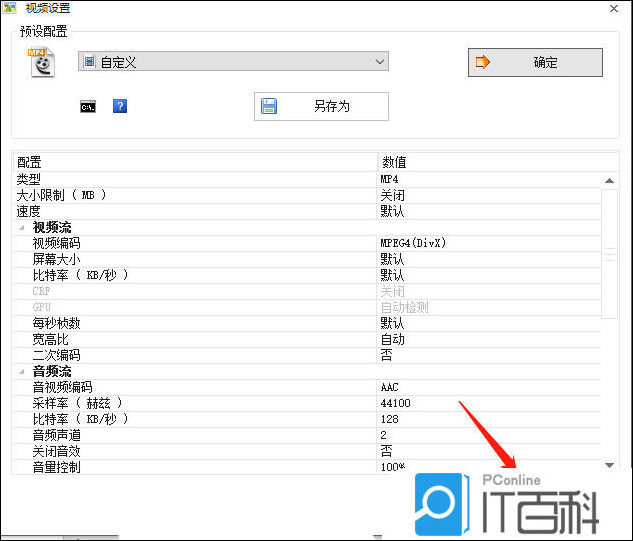This screenshot has height=541, width=633.
Task: Select the video 比特率 row under 视频流
Action: 307,275
